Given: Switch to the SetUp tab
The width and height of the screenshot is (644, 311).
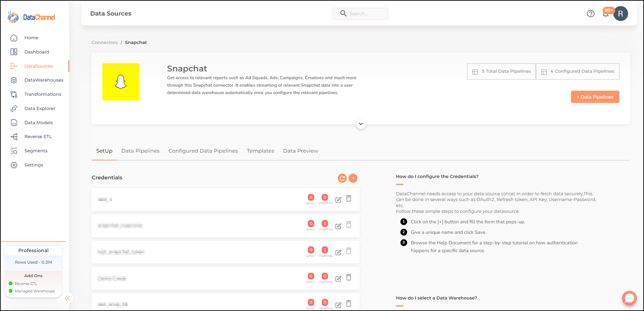Looking at the screenshot, I should tap(104, 151).
